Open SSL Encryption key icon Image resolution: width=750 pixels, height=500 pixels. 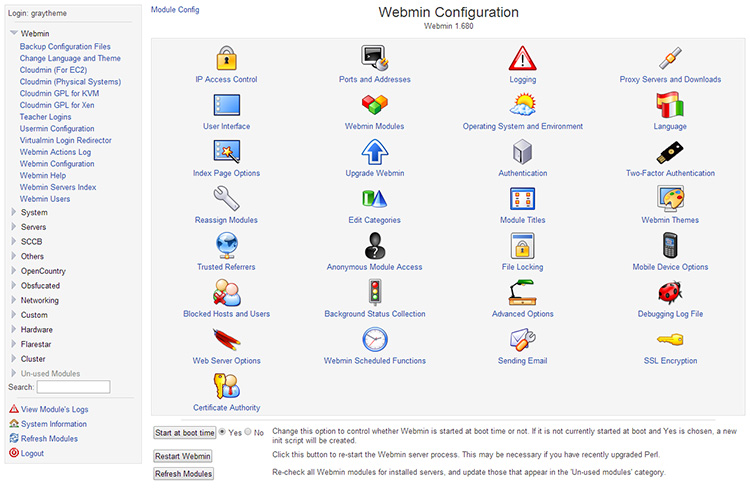(670, 340)
